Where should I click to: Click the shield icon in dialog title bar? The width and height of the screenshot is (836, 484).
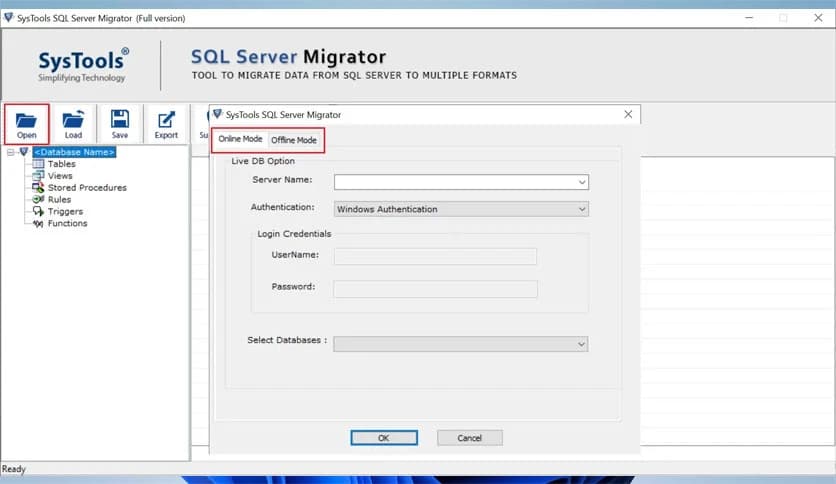tap(218, 114)
